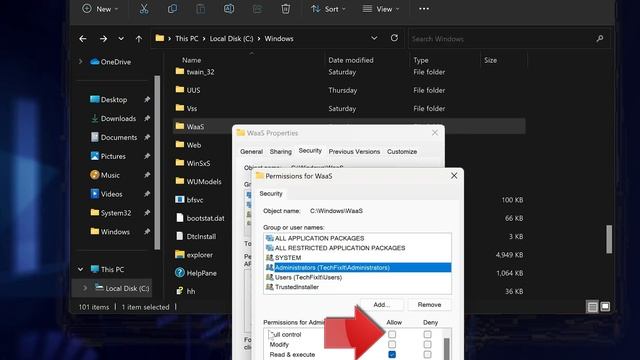Sort by the Name column header
Viewport: 640px width, 360px height.
point(191,60)
